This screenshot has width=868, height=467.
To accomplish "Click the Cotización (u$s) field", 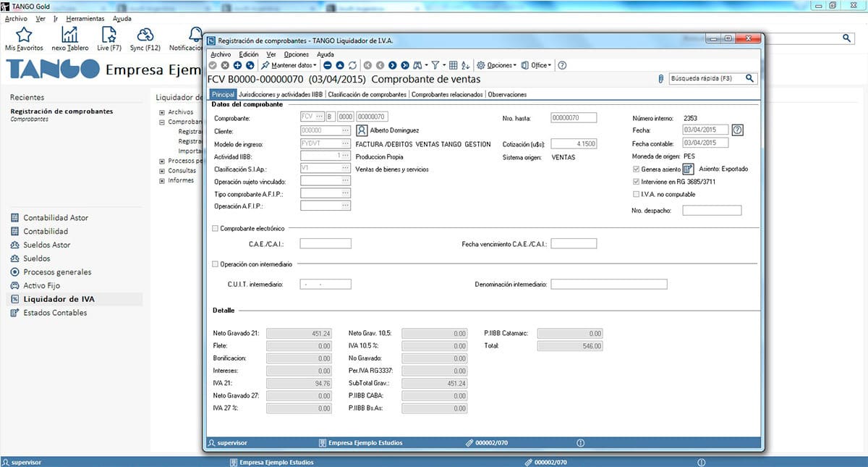I will (574, 144).
